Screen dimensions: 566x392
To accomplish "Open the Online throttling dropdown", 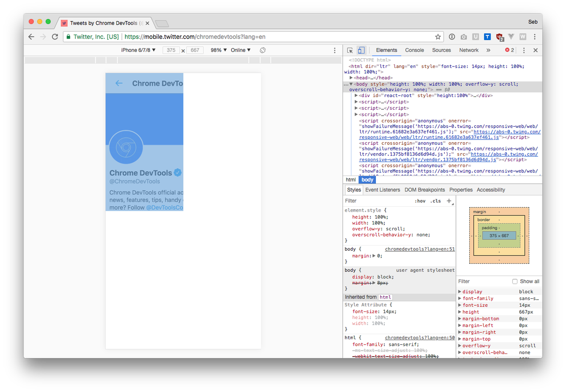I will [241, 50].
